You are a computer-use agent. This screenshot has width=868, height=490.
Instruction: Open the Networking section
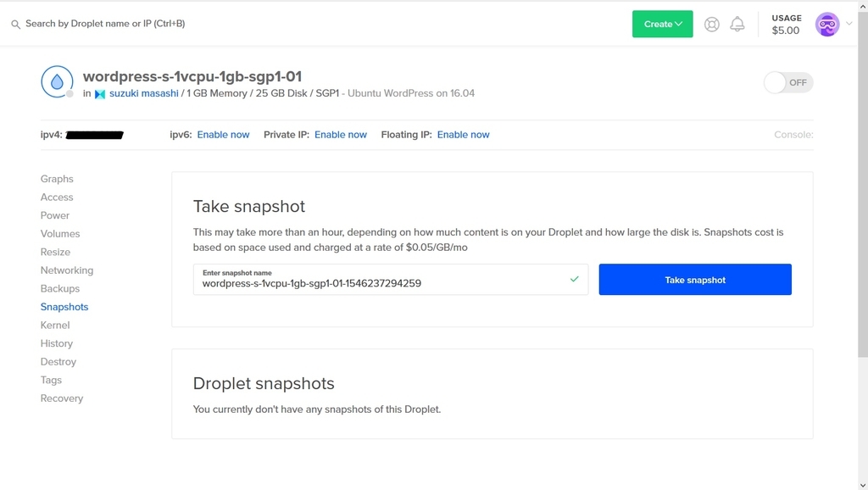click(x=67, y=270)
